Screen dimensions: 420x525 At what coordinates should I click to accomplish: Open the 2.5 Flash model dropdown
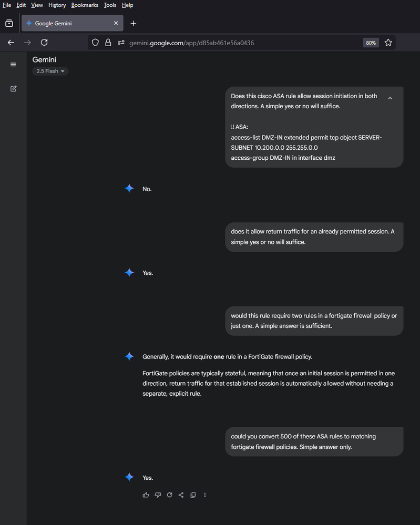click(x=50, y=71)
